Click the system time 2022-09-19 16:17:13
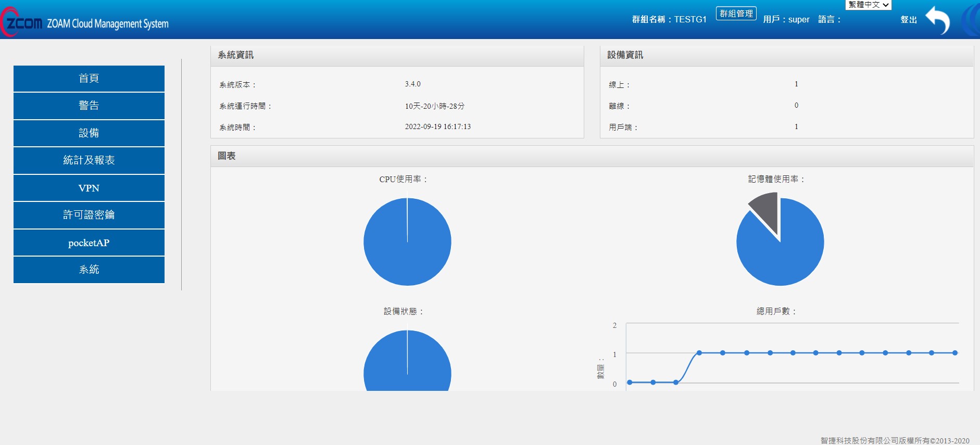Viewport: 980px width, 445px height. click(438, 126)
